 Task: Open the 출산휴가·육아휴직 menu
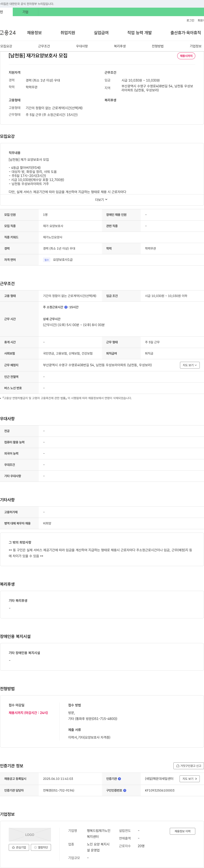186,33
